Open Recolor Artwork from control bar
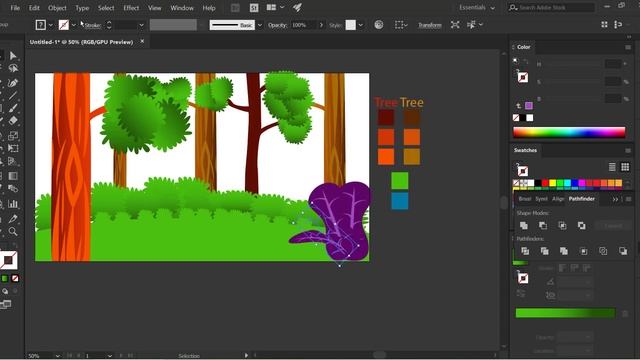This screenshot has height=360, width=640. [379, 25]
